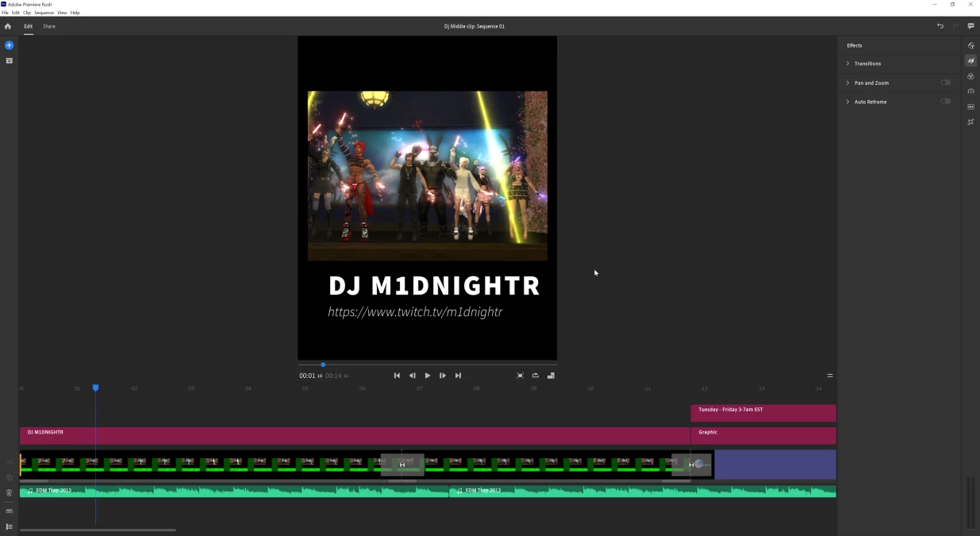Open the Sequence menu

click(44, 13)
